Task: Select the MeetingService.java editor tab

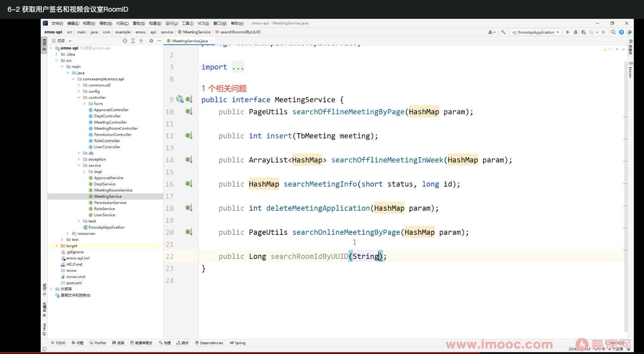Action: 190,41
